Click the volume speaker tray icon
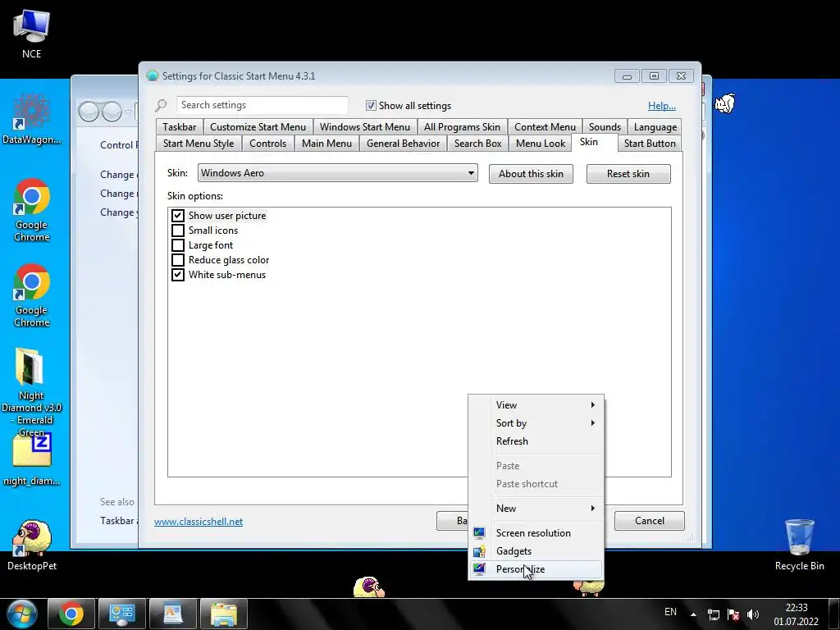Image resolution: width=840 pixels, height=630 pixels. (753, 614)
